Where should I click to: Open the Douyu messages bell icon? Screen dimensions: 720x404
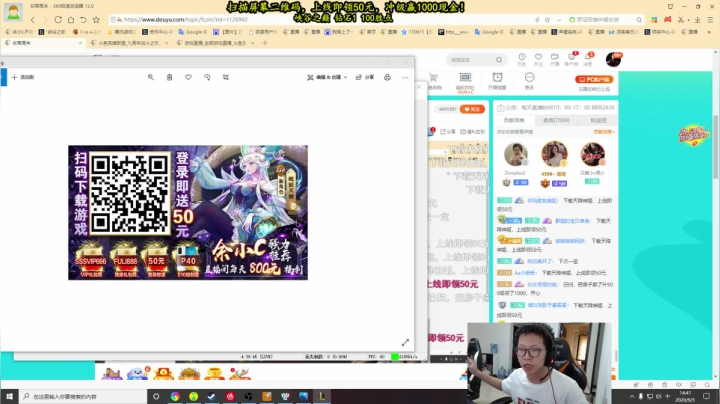(x=588, y=59)
